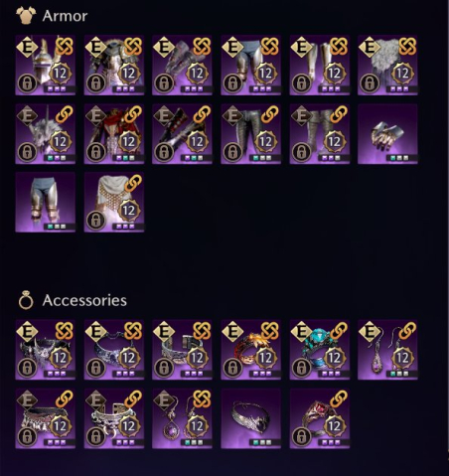Screen dimensions: 449x476
Task: Select the turquoise gem ring accessory
Action: click(x=320, y=350)
